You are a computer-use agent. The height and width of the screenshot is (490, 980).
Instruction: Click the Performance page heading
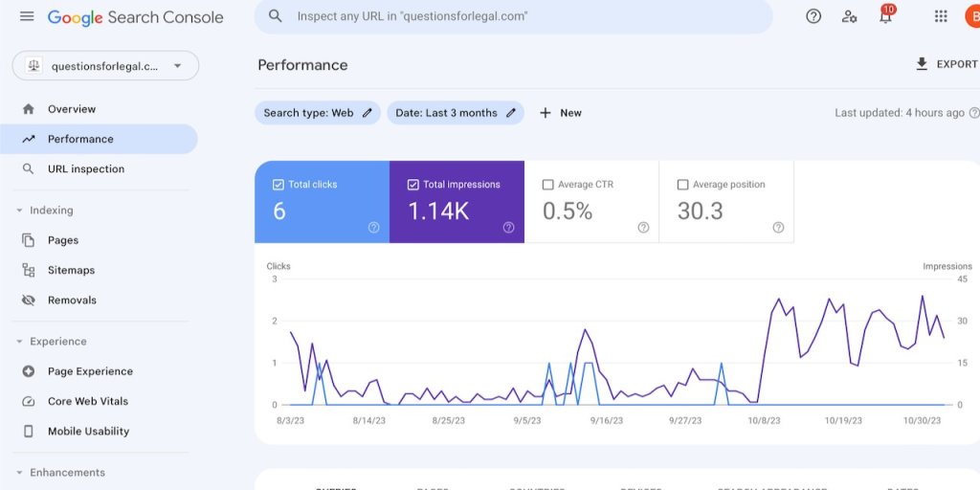pyautogui.click(x=302, y=65)
